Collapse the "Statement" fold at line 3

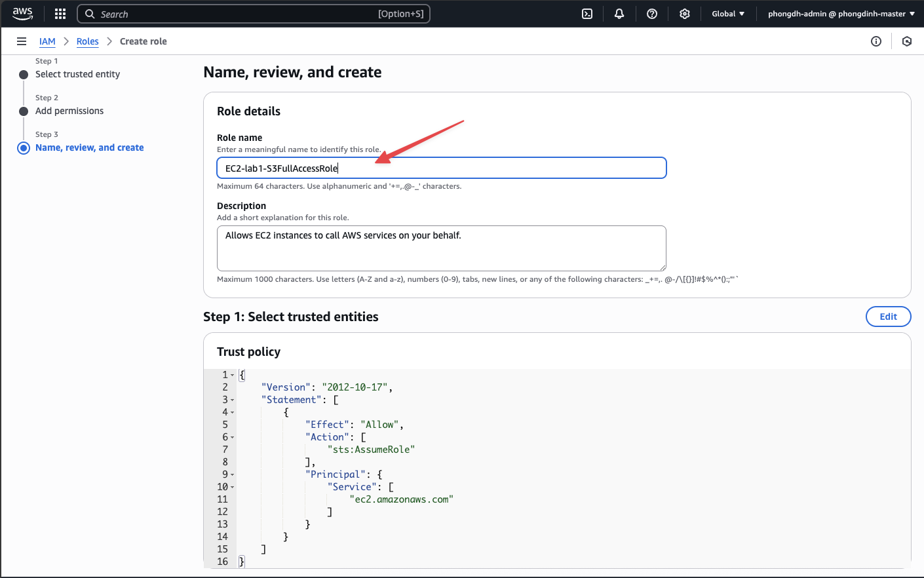[x=233, y=400]
